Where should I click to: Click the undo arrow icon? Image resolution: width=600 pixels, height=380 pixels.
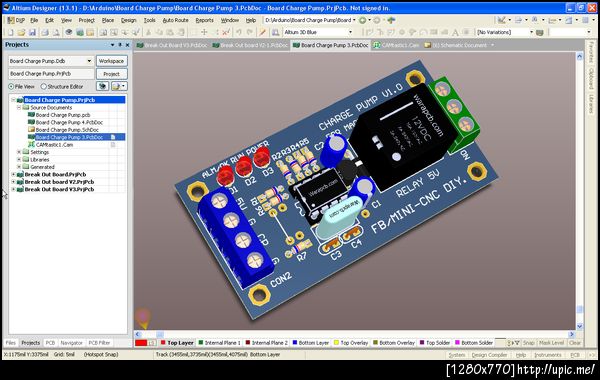click(x=239, y=33)
